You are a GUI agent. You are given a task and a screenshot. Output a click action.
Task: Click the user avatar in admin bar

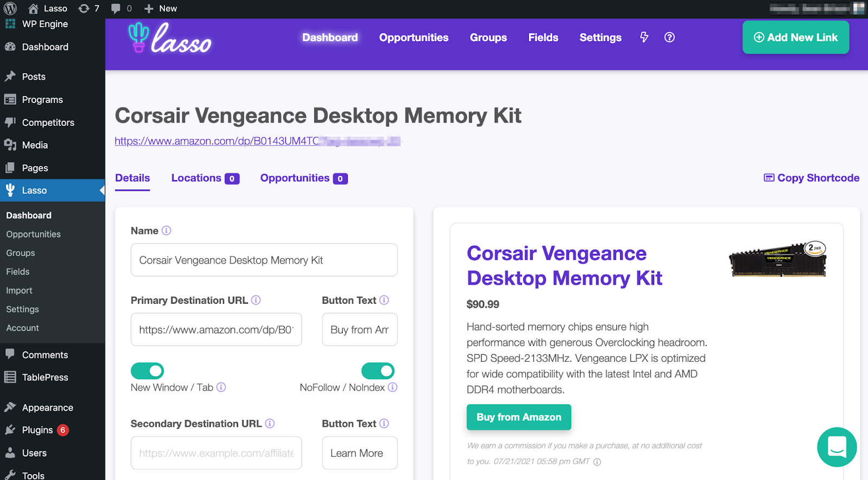pos(859,8)
